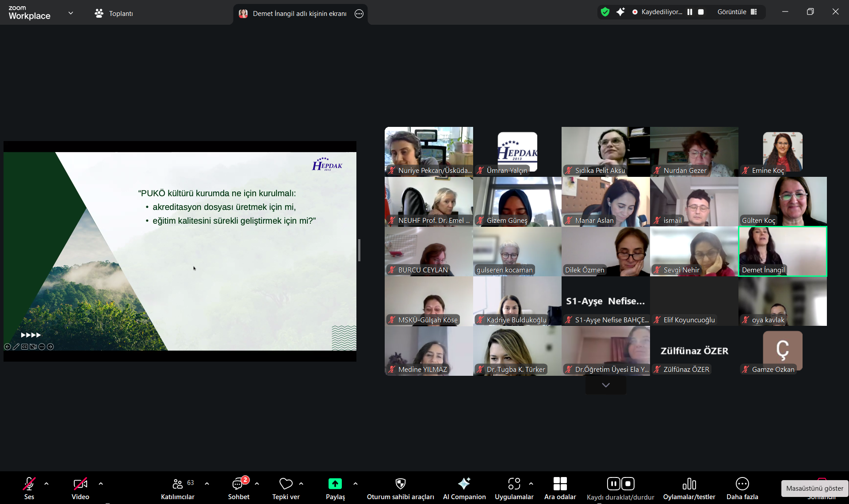The width and height of the screenshot is (849, 504).
Task: Open Oylamalar/testler polls icon
Action: click(689, 484)
